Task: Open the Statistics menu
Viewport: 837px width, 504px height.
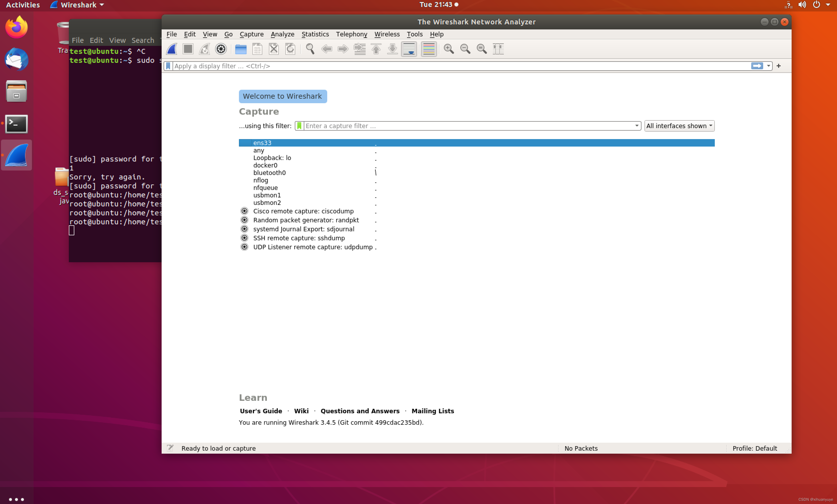Action: coord(315,34)
